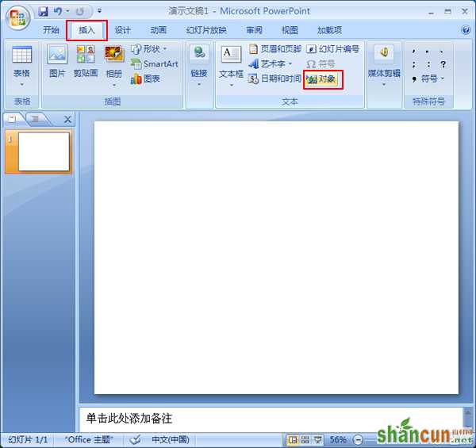Insert an object with 对象
476x448 pixels.
[x=323, y=79]
